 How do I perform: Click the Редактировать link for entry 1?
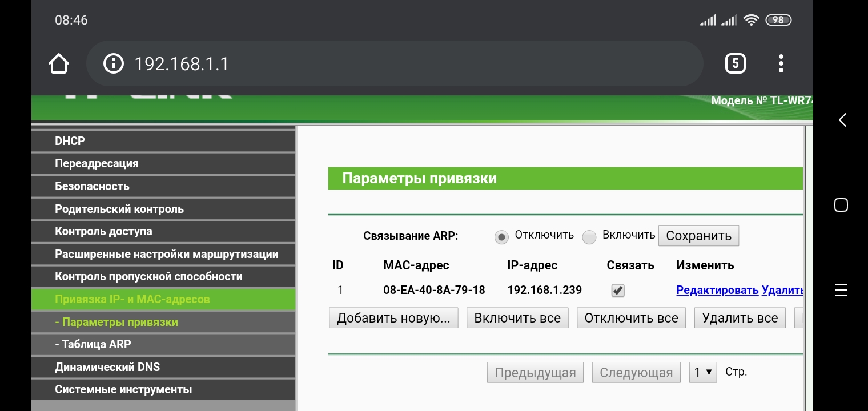pyautogui.click(x=717, y=290)
